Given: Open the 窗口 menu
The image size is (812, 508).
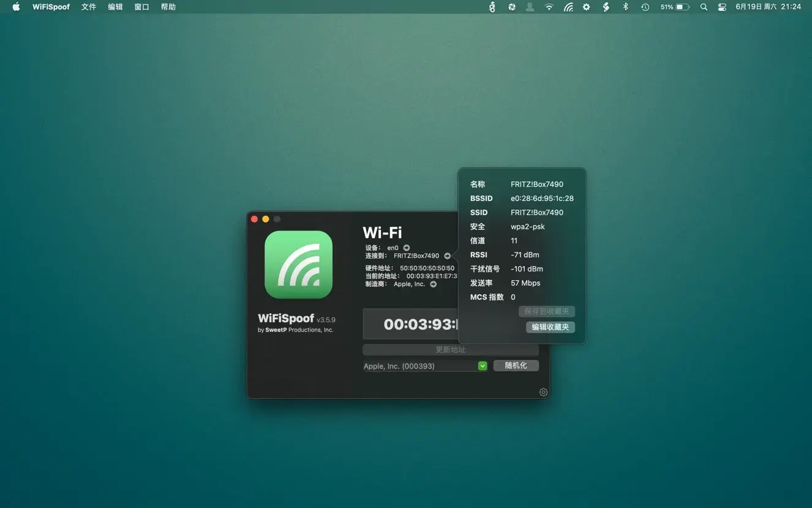Looking at the screenshot, I should (141, 7).
